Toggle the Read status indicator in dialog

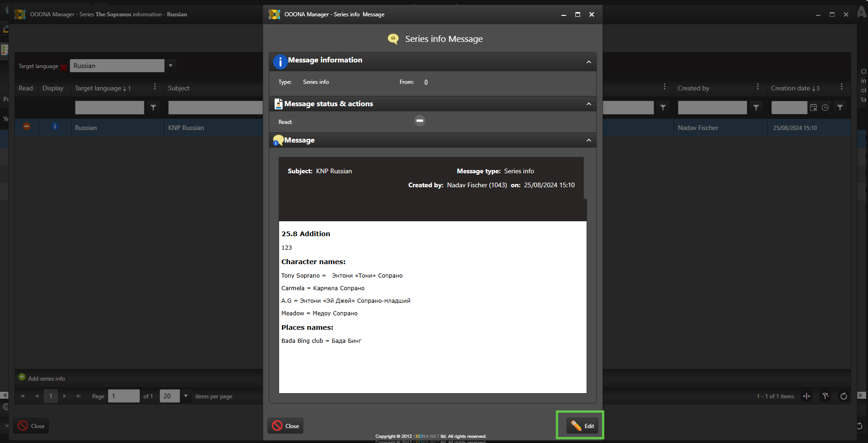419,121
